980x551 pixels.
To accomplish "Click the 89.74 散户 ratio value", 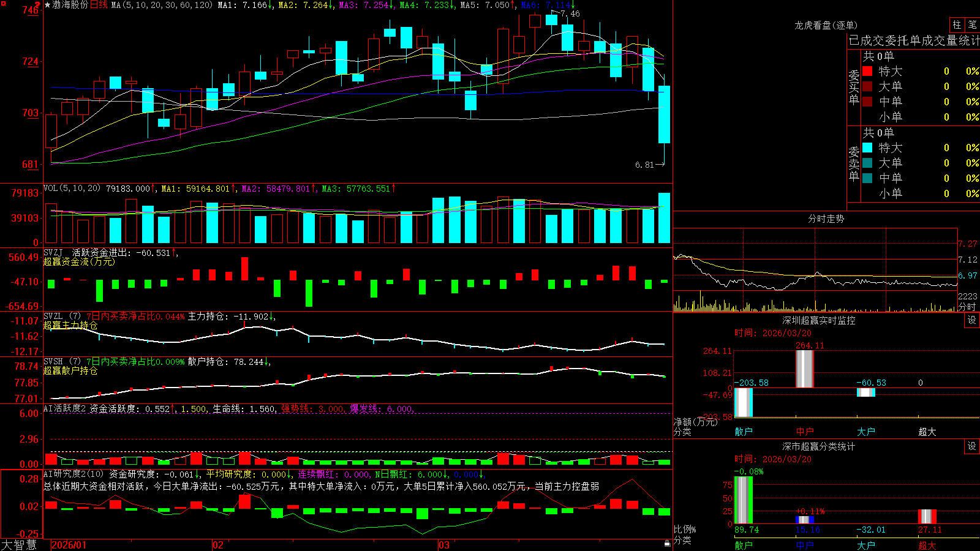I will 747,530.
